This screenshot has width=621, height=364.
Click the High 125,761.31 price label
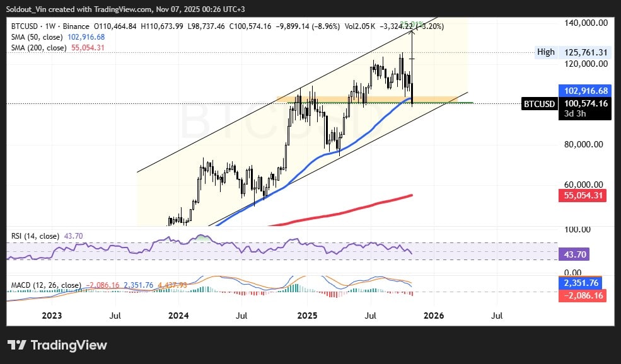(x=573, y=52)
